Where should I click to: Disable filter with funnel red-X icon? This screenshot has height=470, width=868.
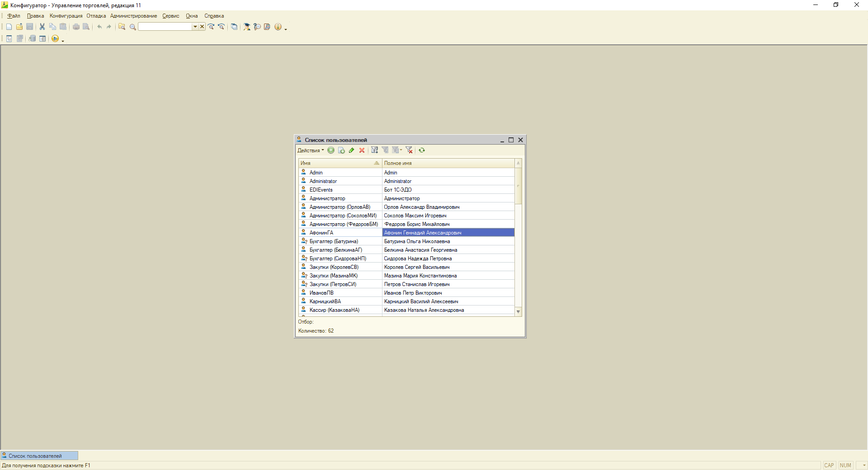pyautogui.click(x=409, y=150)
